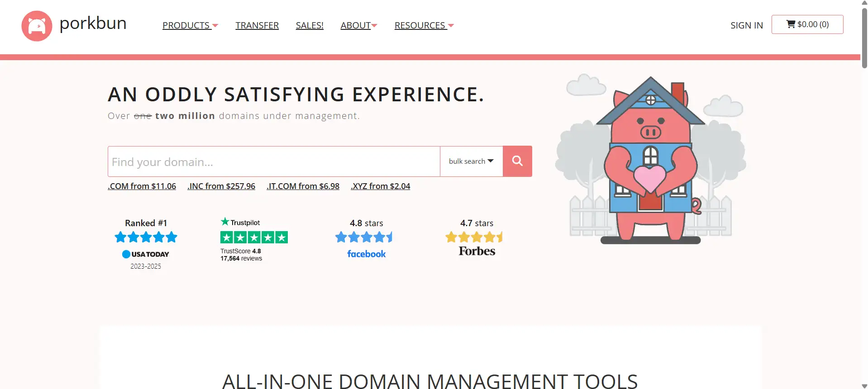Click the facebook logo
The image size is (868, 389).
click(367, 254)
